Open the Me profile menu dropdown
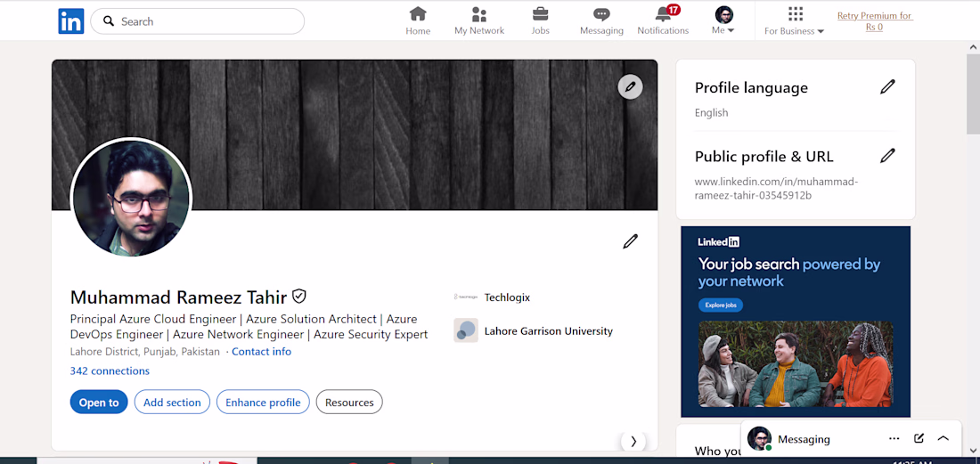980x464 pixels. point(723,20)
